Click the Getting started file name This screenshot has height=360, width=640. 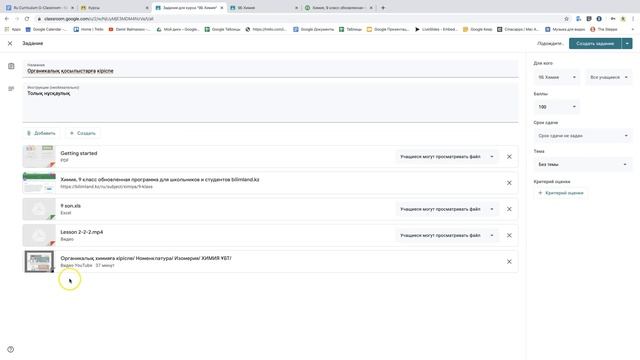(79, 153)
